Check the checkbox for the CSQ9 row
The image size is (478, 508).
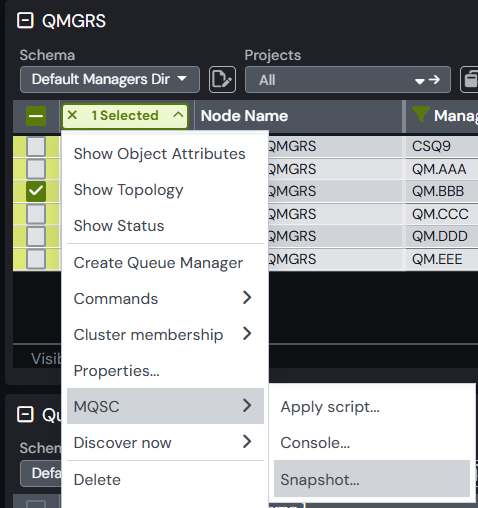[x=36, y=146]
